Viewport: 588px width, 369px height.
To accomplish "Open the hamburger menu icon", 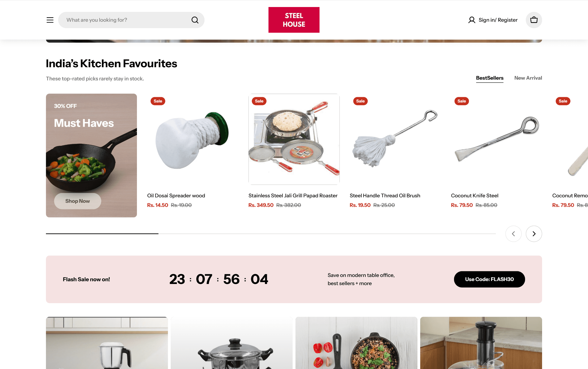I will [50, 20].
